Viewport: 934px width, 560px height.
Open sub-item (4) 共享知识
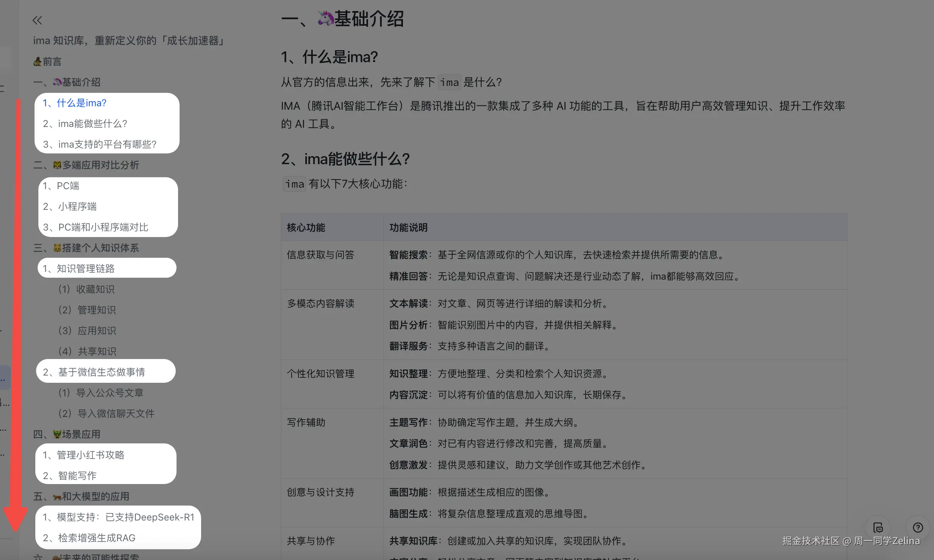pos(87,351)
